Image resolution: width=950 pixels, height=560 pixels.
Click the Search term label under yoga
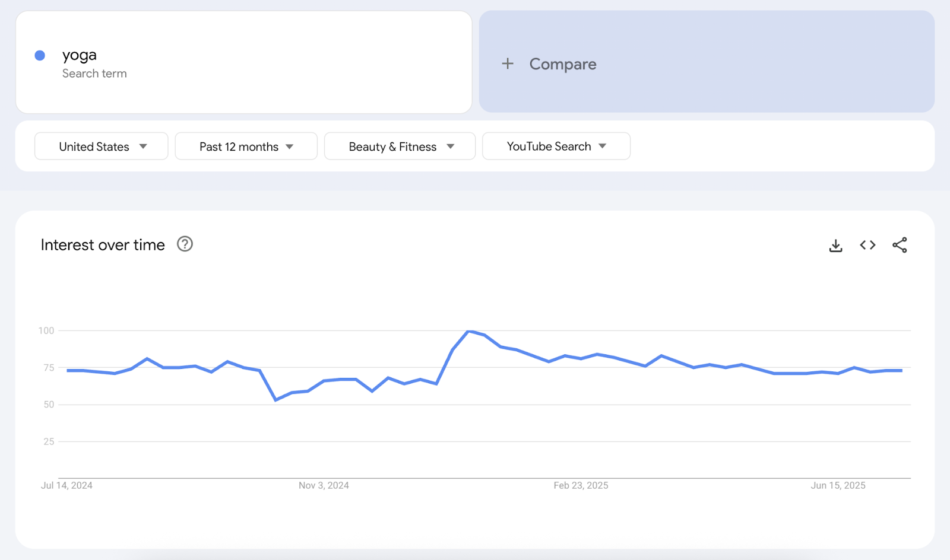coord(94,73)
